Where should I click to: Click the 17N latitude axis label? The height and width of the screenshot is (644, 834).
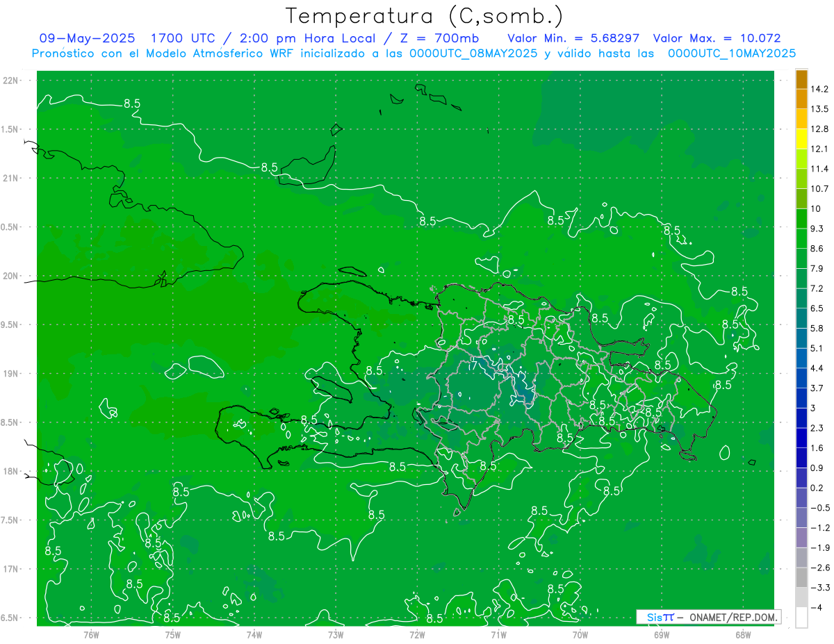(11, 569)
